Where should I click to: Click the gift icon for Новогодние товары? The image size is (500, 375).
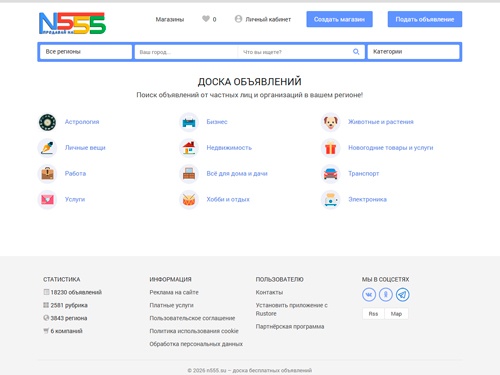pos(331,148)
